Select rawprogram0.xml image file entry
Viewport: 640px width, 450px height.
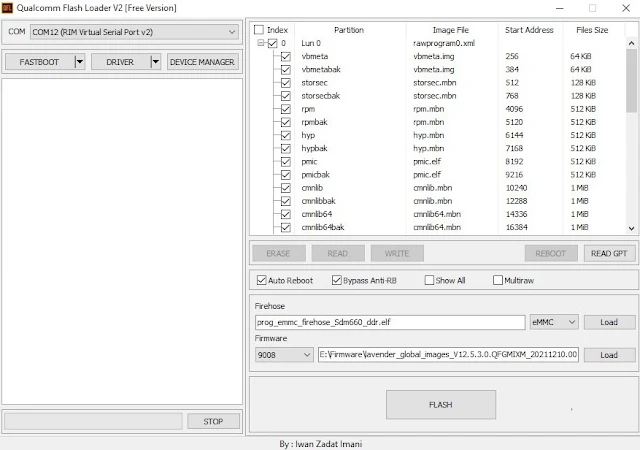[444, 43]
